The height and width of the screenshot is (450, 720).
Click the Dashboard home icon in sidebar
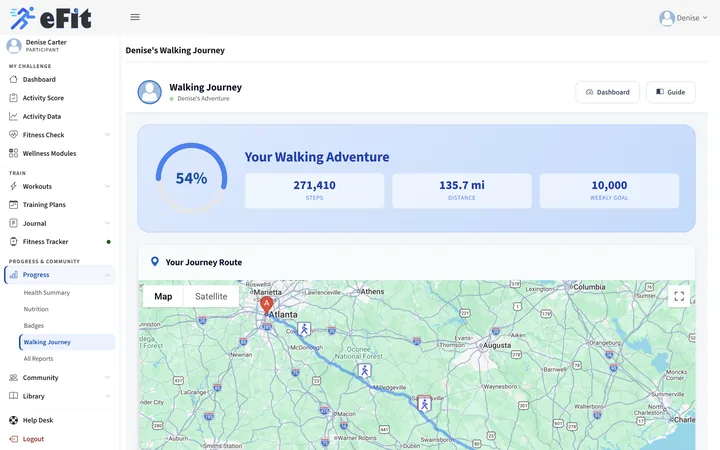[13, 79]
